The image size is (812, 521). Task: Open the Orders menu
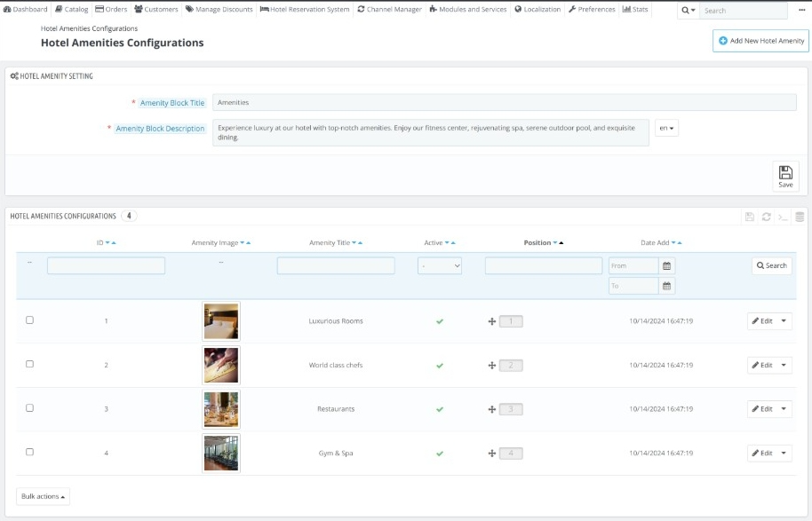click(x=111, y=9)
